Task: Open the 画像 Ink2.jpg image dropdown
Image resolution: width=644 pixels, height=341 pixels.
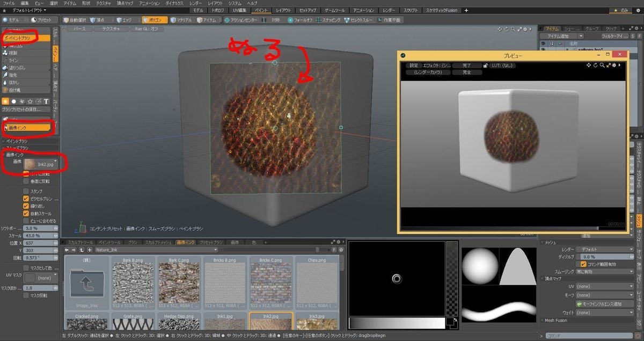Action: 41,164
